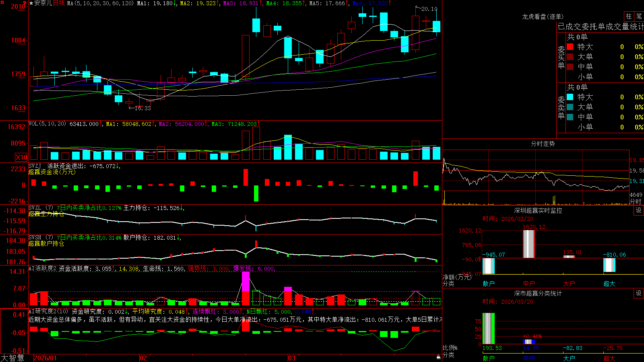Image resolution: width=644 pixels, height=362 pixels.
Task: Switch to the 柱 view tab
Action: click(x=629, y=16)
